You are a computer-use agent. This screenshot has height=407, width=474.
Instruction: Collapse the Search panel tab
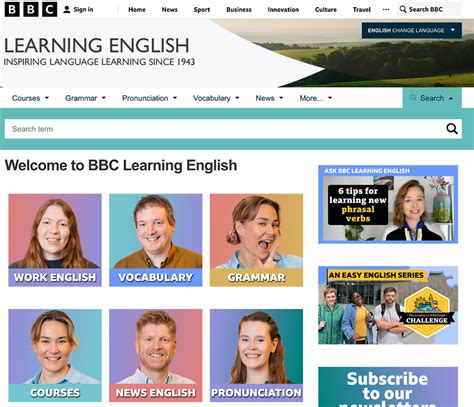click(432, 98)
